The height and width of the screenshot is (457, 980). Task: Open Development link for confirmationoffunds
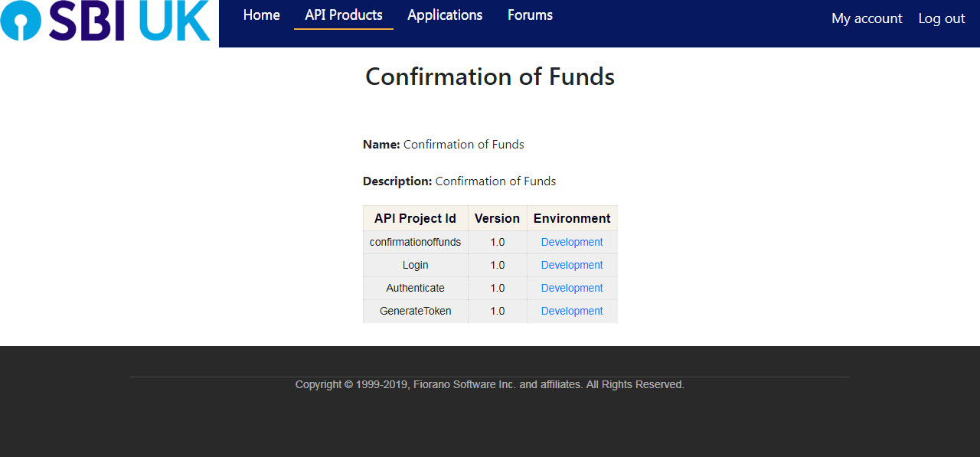click(x=572, y=242)
